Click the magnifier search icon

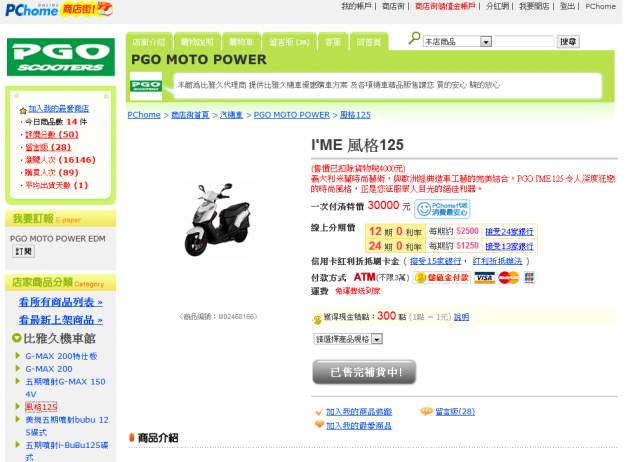pos(414,39)
